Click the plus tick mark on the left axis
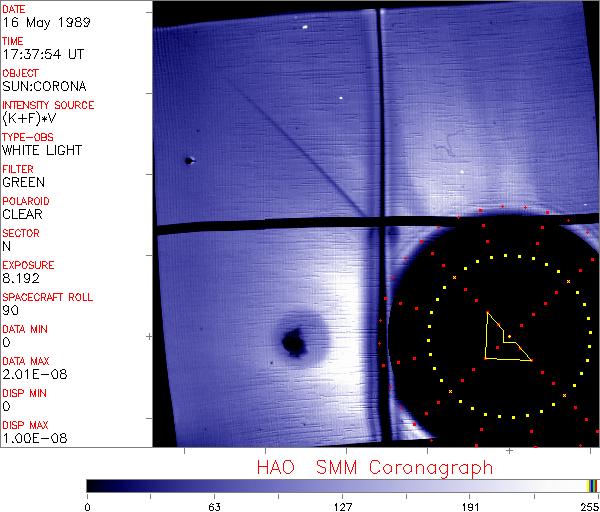The width and height of the screenshot is (600, 512). pyautogui.click(x=149, y=337)
